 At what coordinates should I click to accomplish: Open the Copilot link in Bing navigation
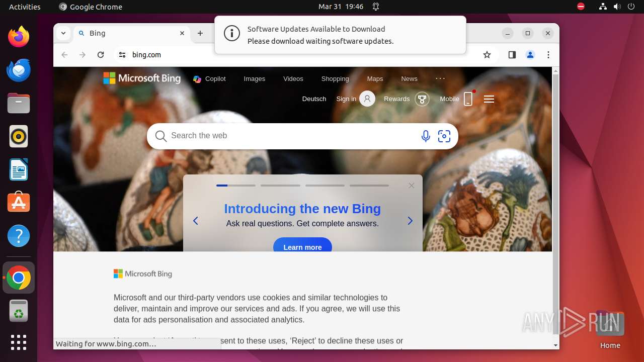pos(209,79)
